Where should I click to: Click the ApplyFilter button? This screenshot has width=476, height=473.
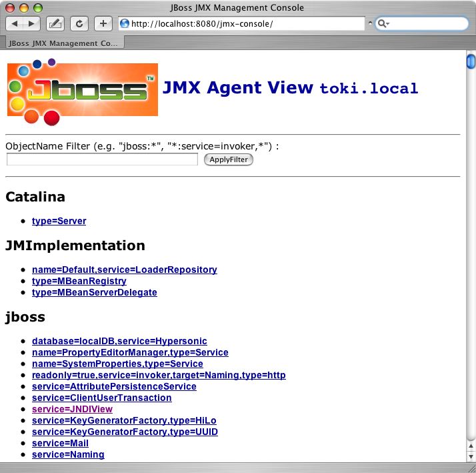[228, 159]
